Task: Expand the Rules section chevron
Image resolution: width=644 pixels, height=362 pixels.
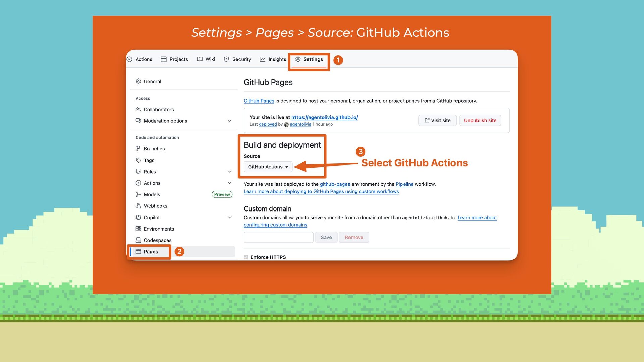Action: (230, 172)
